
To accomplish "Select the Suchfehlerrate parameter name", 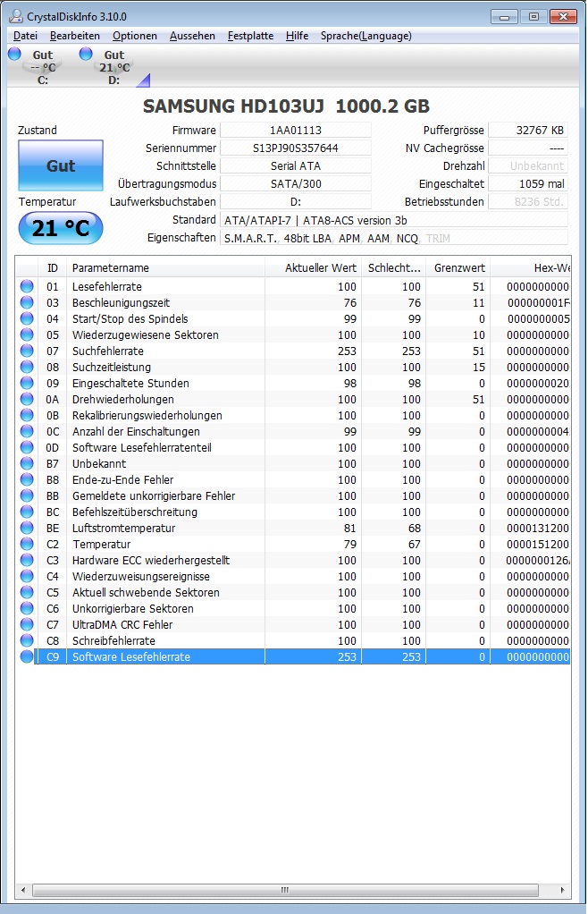I will click(x=108, y=351).
